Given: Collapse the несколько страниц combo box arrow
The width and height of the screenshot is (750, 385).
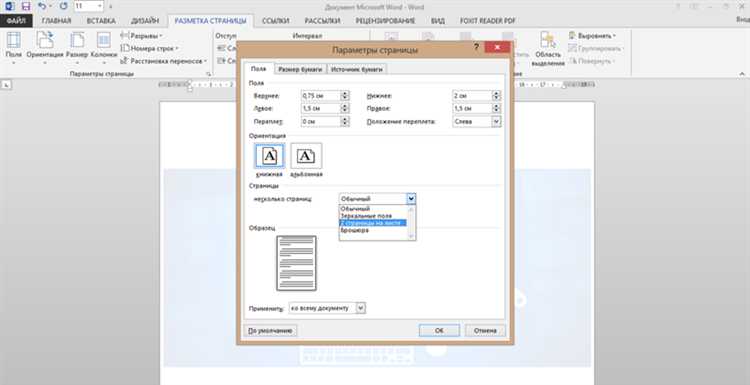Looking at the screenshot, I should 411,198.
